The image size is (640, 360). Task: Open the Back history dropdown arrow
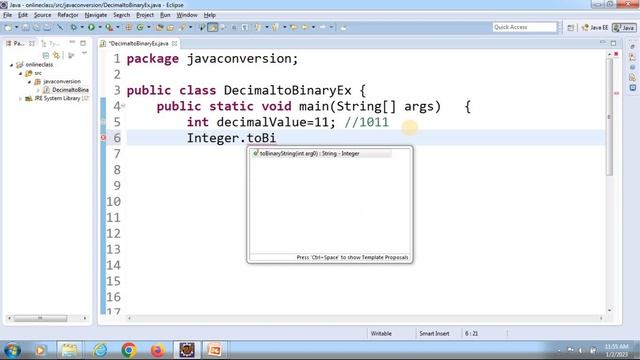click(x=313, y=27)
